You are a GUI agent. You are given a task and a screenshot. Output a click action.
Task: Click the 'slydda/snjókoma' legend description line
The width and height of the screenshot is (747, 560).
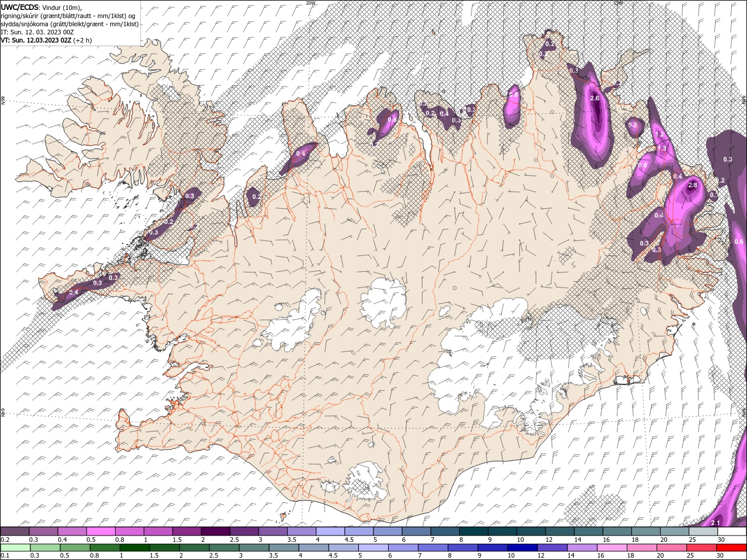(x=69, y=24)
